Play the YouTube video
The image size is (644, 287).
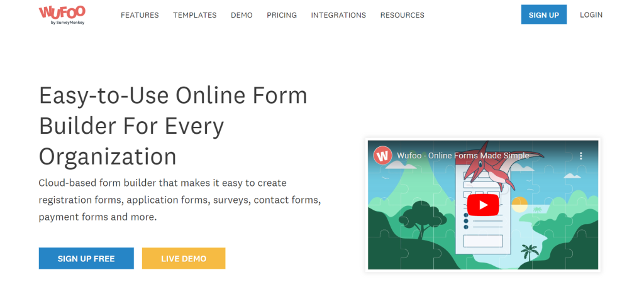pos(483,205)
